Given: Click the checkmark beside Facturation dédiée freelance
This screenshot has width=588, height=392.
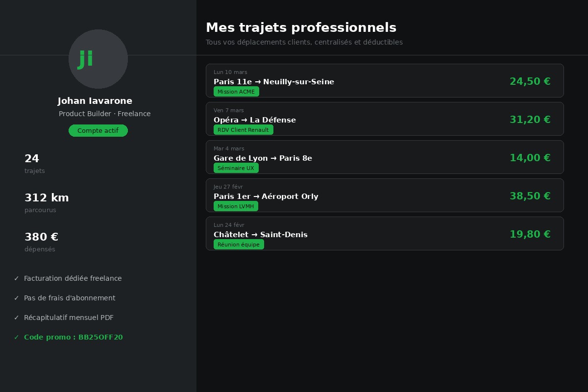Looking at the screenshot, I should [x=16, y=278].
